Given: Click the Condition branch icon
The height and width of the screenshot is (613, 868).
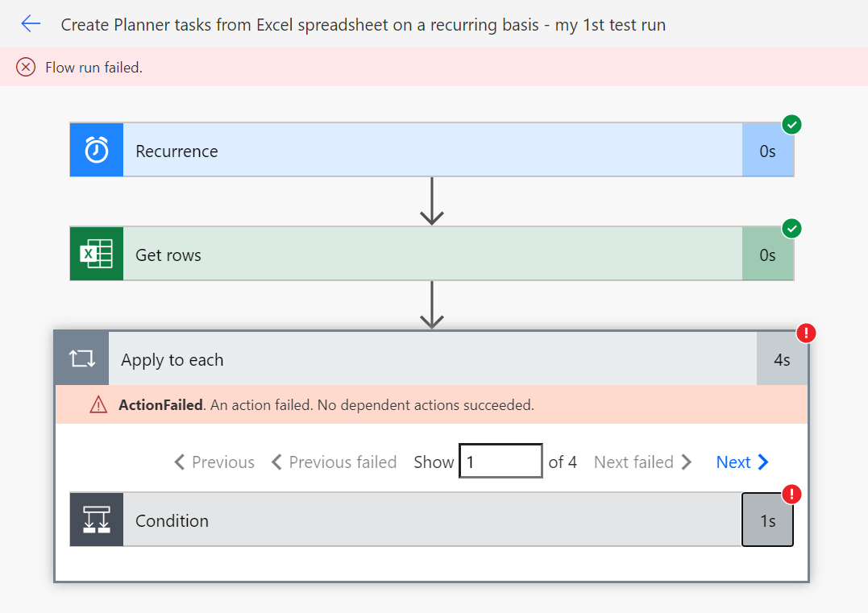Looking at the screenshot, I should pyautogui.click(x=97, y=520).
